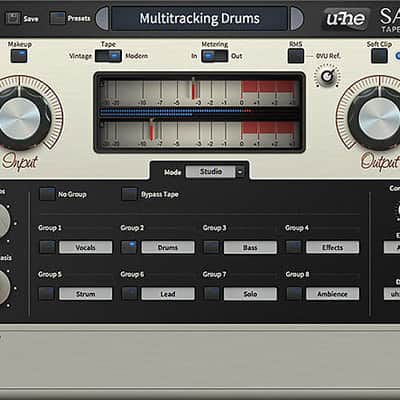400x400 pixels.
Task: Toggle the Makeup switch
Action: tap(19, 56)
